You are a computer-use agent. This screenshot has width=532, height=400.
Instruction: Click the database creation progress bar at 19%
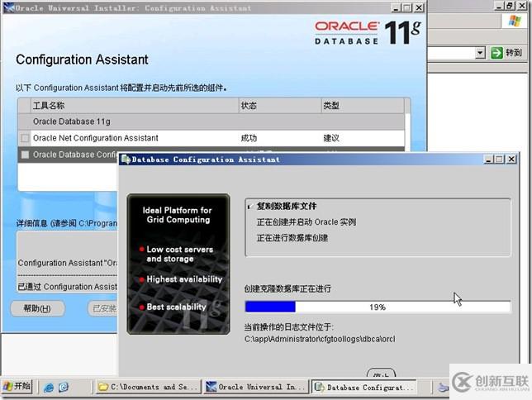(378, 307)
